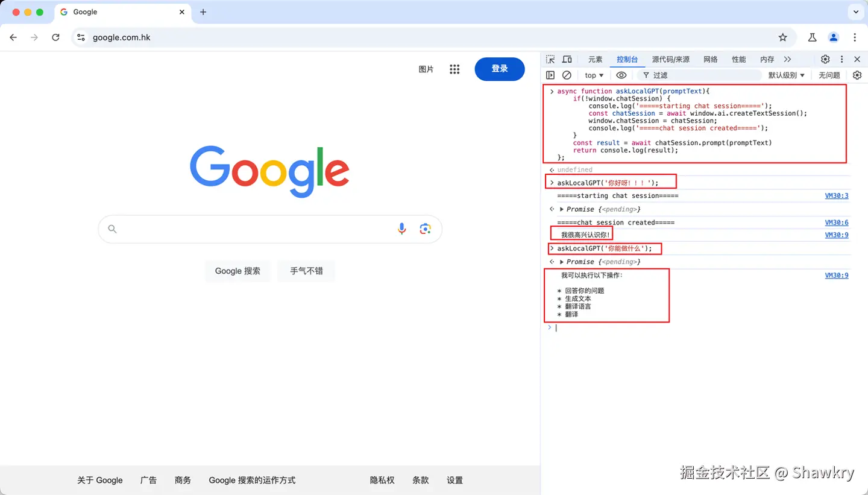Open the top context dropdown
This screenshot has height=495, width=868.
tap(594, 75)
